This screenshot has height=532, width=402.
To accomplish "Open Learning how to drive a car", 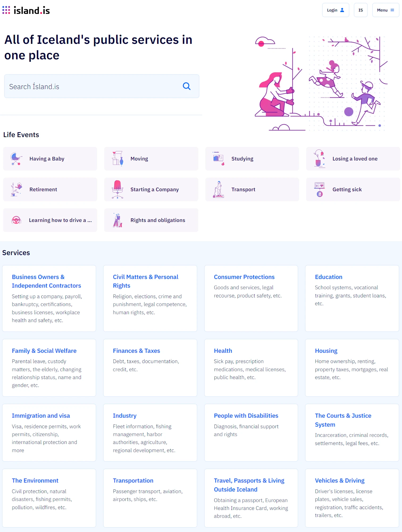I will click(x=50, y=220).
